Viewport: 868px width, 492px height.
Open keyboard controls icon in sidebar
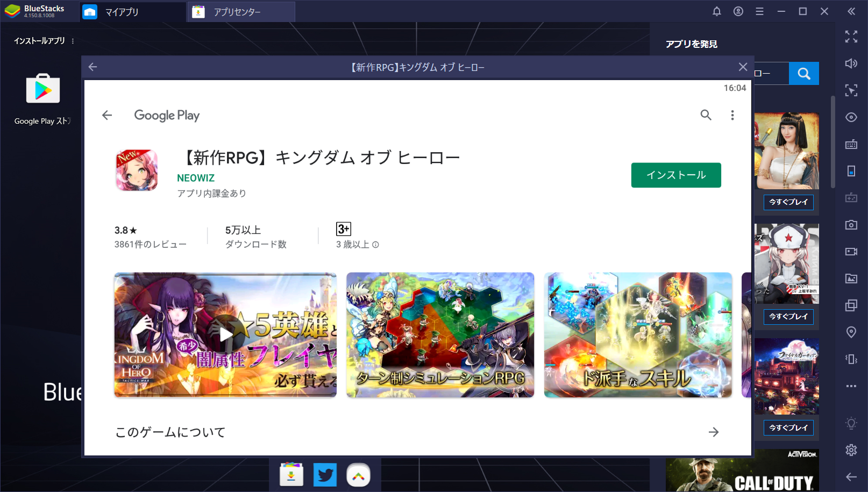[851, 144]
